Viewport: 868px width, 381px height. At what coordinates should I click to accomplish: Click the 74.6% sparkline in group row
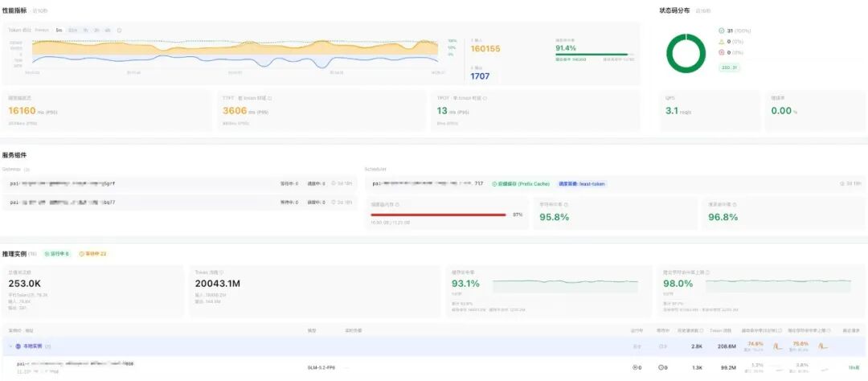click(777, 346)
